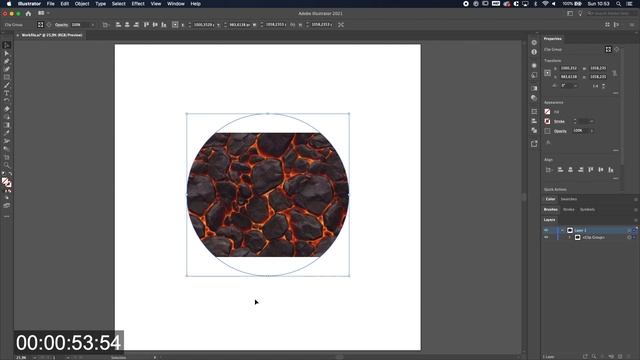640x360 pixels.
Task: Open the Object menu
Action: [x=82, y=4]
